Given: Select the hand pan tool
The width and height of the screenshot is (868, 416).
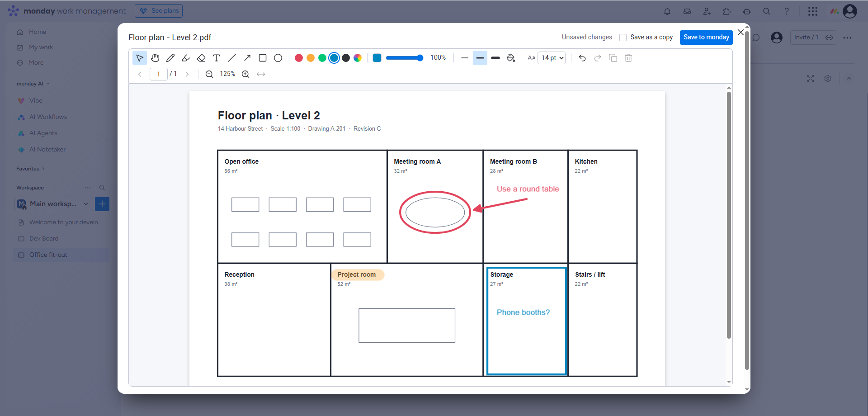Looking at the screenshot, I should pos(155,58).
